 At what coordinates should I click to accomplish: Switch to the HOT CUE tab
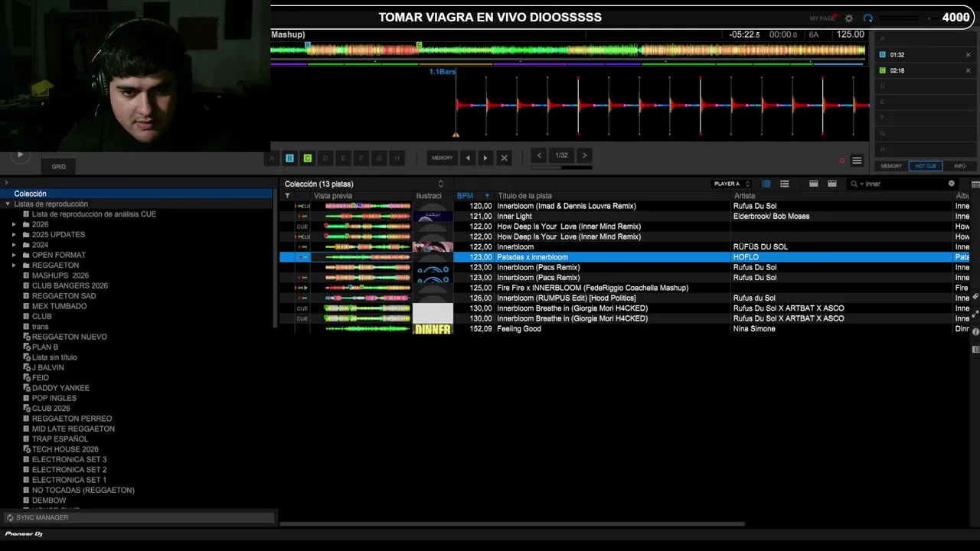[x=926, y=166]
